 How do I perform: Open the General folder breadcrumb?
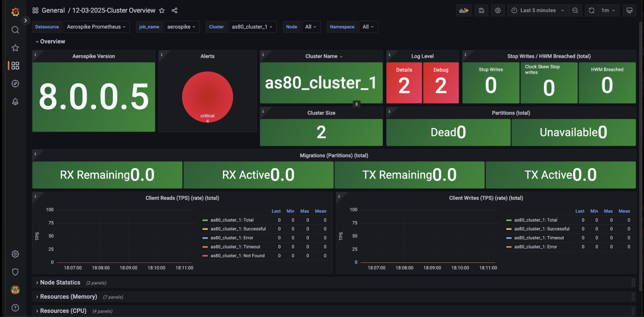53,11
